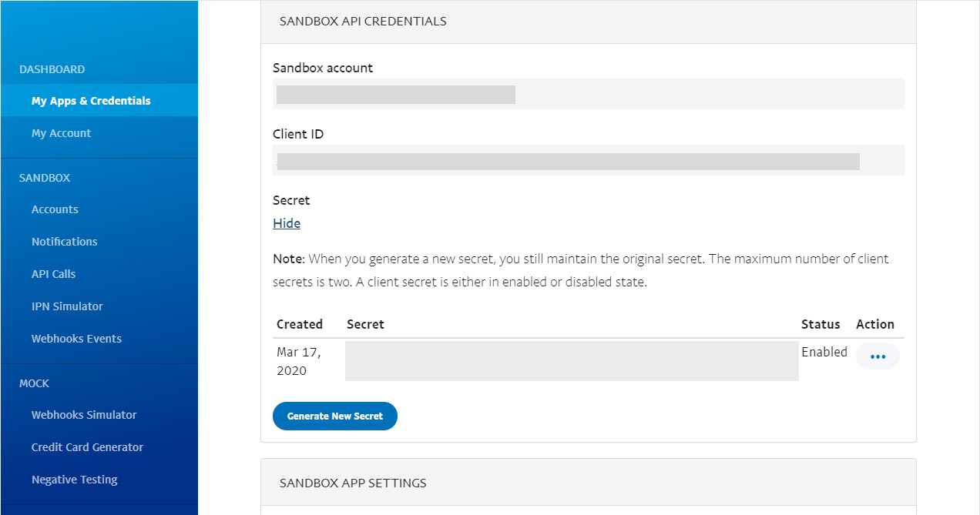Click the Dashboard section label

click(51, 69)
